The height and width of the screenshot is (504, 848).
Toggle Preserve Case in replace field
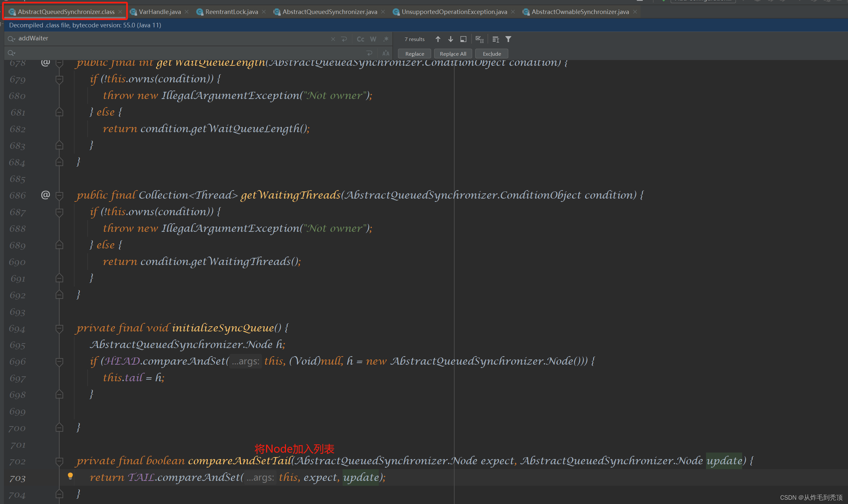coord(386,53)
